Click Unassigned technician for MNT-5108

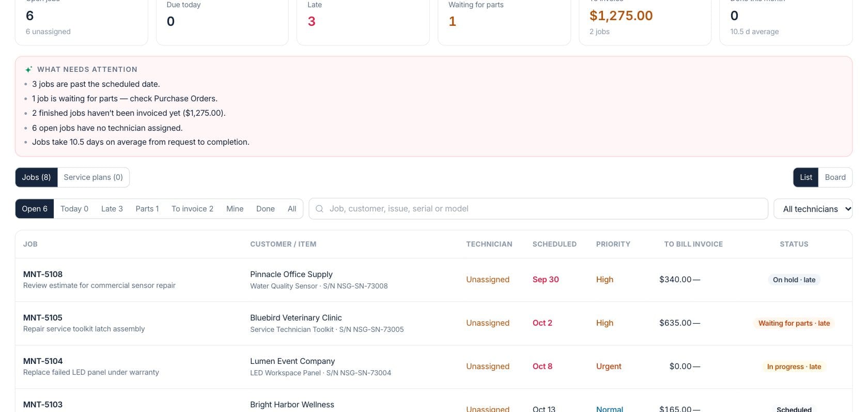488,280
